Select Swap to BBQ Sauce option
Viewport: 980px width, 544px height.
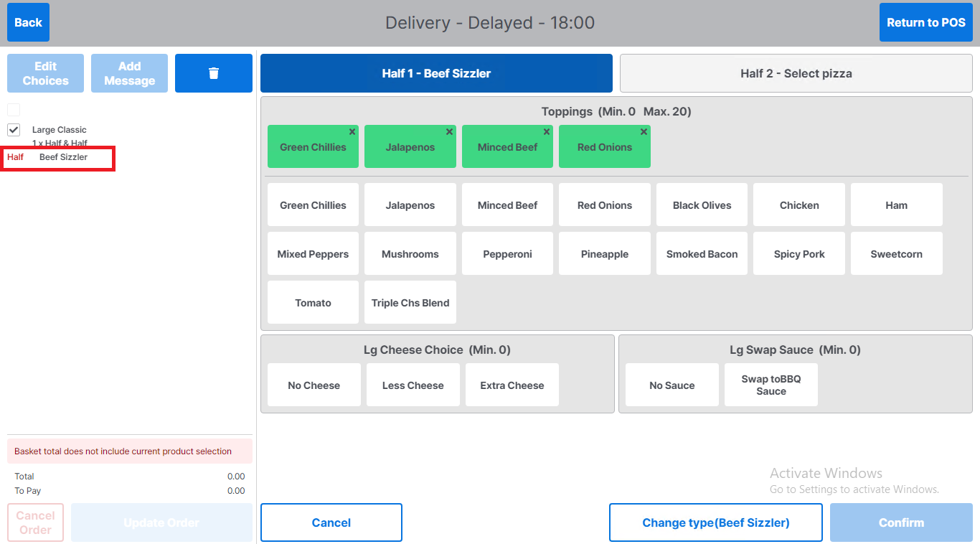click(x=771, y=385)
